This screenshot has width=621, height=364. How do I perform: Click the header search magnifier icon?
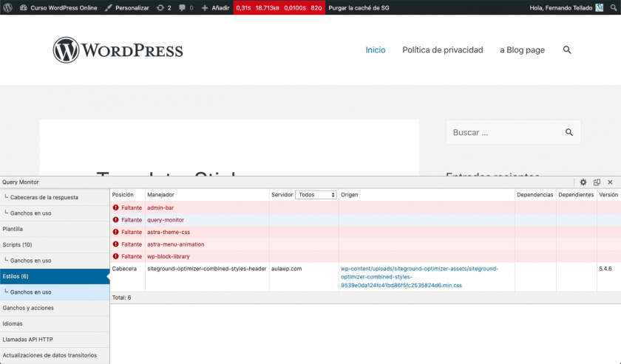pyautogui.click(x=567, y=50)
